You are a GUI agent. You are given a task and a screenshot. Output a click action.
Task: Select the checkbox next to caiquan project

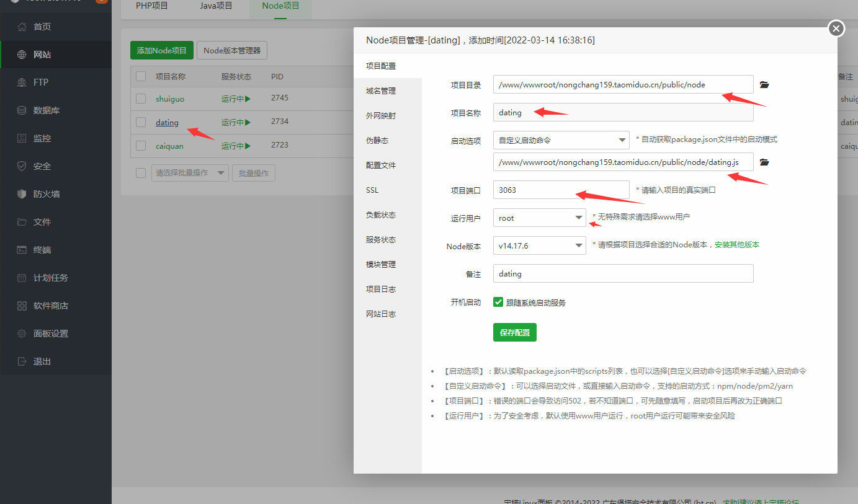tap(141, 146)
